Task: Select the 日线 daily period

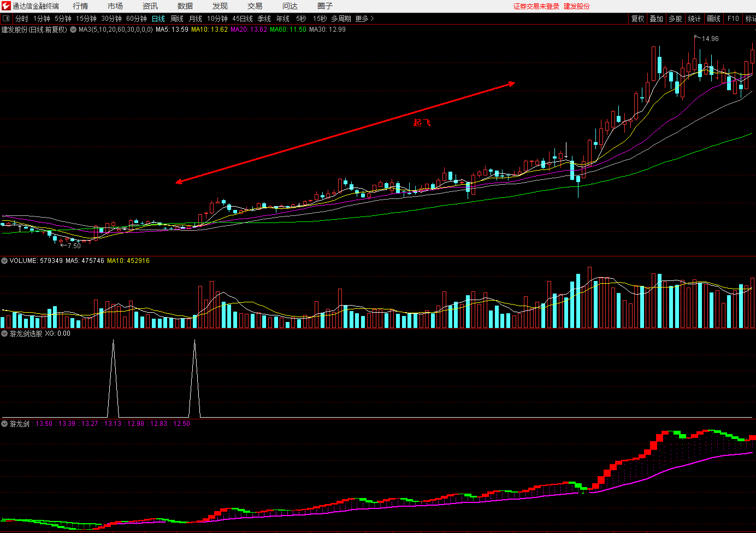Action: [158, 19]
